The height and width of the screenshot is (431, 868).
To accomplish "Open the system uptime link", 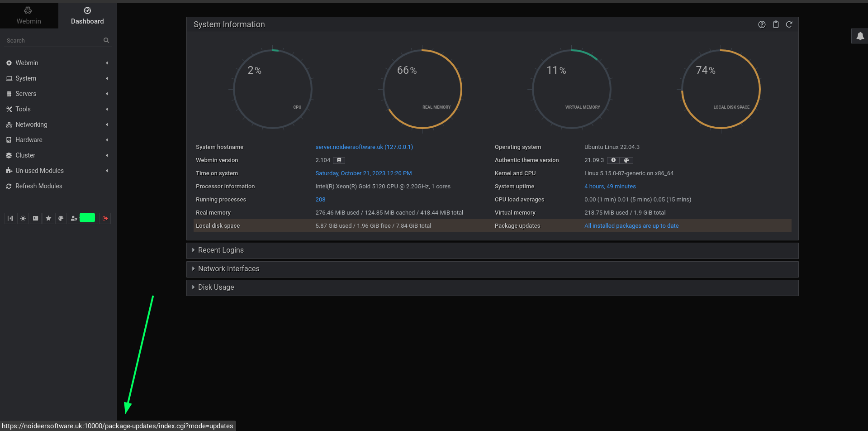I will 610,187.
